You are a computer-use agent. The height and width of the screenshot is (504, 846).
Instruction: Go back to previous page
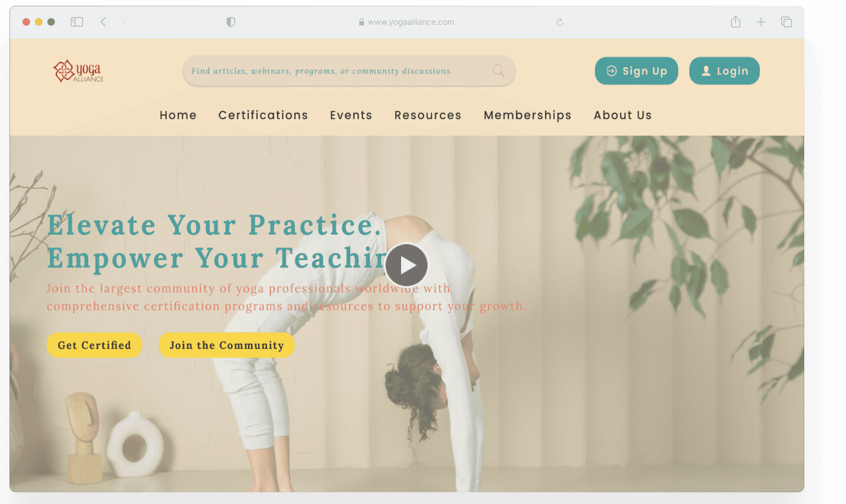pyautogui.click(x=103, y=22)
